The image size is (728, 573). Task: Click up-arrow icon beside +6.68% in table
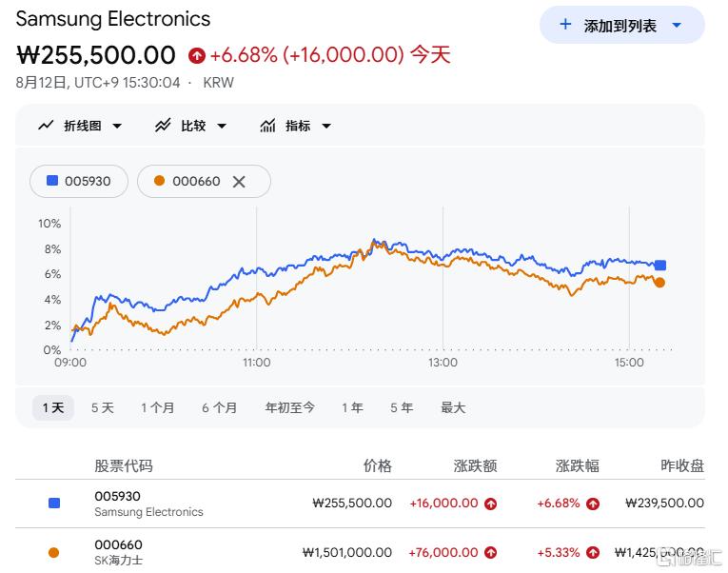coord(593,504)
